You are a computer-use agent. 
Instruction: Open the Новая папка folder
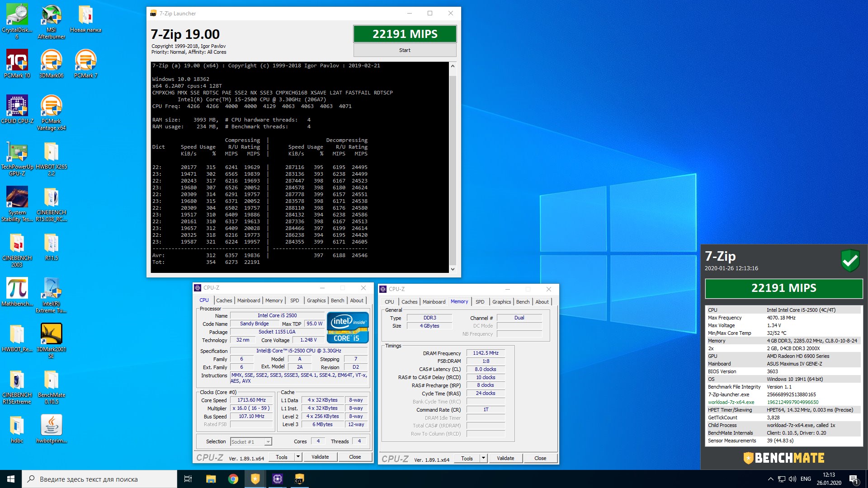[85, 18]
